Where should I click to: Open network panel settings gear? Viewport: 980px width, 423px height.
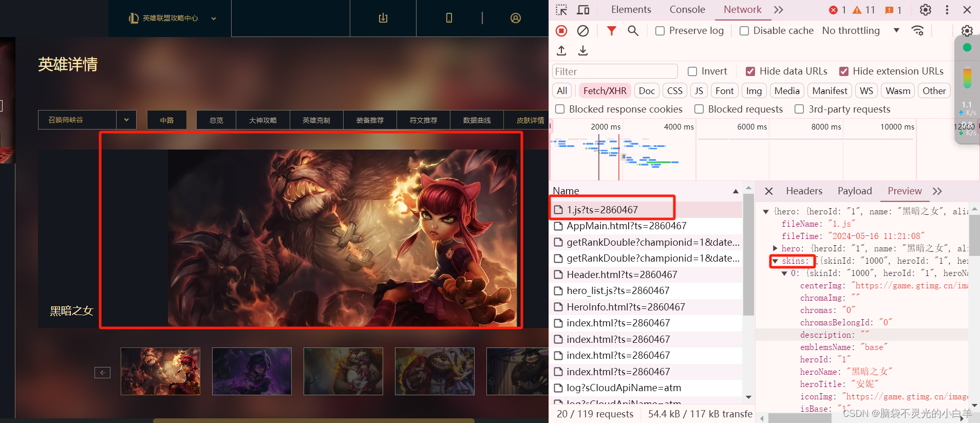point(967,31)
